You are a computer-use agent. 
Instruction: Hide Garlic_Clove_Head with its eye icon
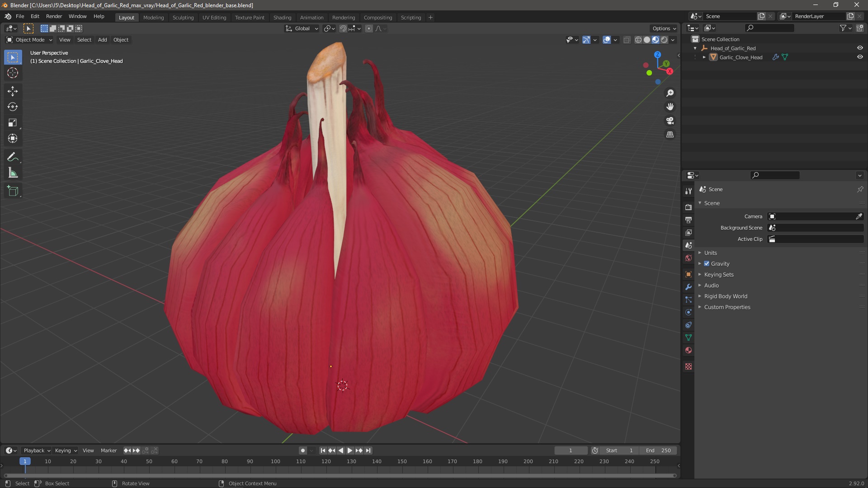pos(860,57)
